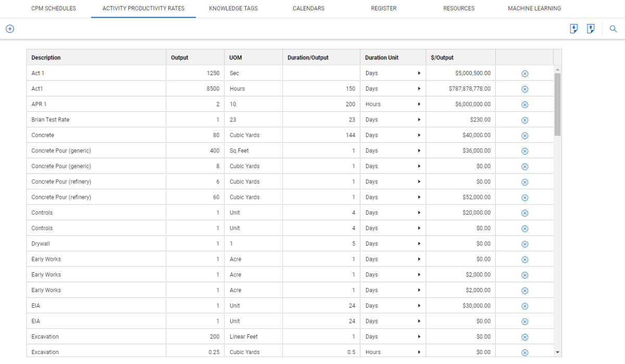Go to the Knowledge Tags tab
Image resolution: width=625 pixels, height=364 pixels.
tap(233, 9)
